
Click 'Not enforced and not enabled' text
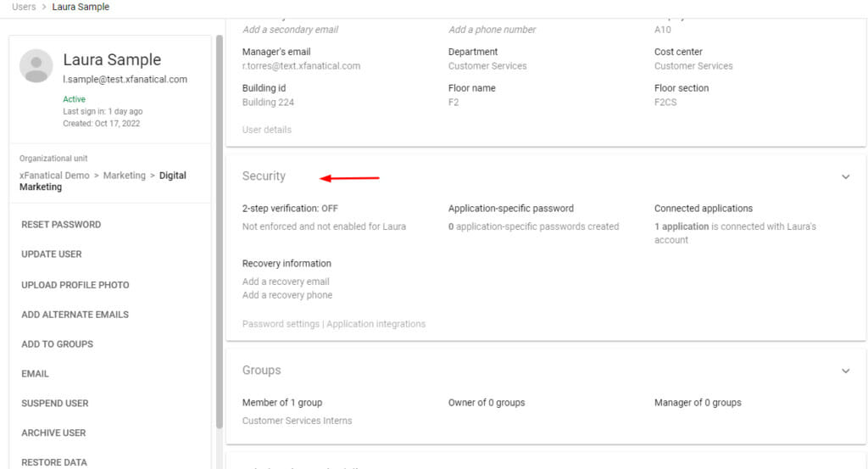[324, 226]
